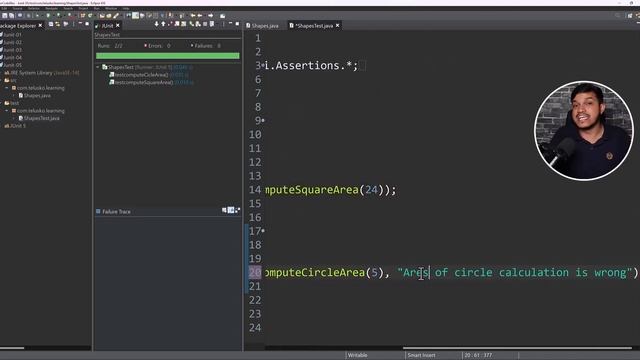Expand folded imports at line 3
Viewport: 640px width, 360px height.
click(x=262, y=65)
